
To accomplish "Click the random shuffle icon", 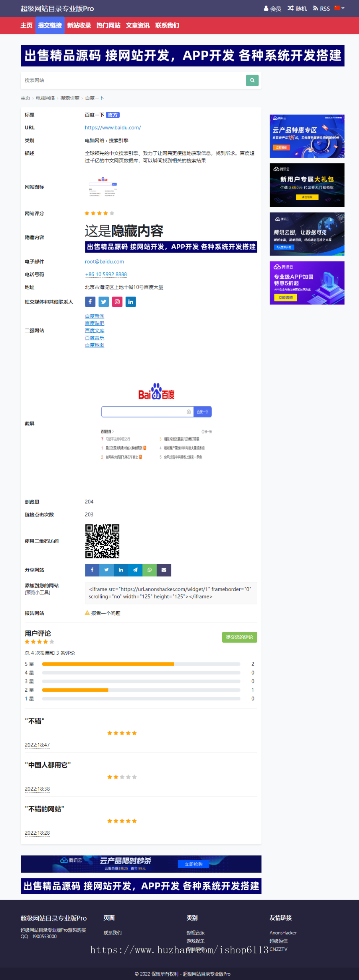I will coord(290,8).
